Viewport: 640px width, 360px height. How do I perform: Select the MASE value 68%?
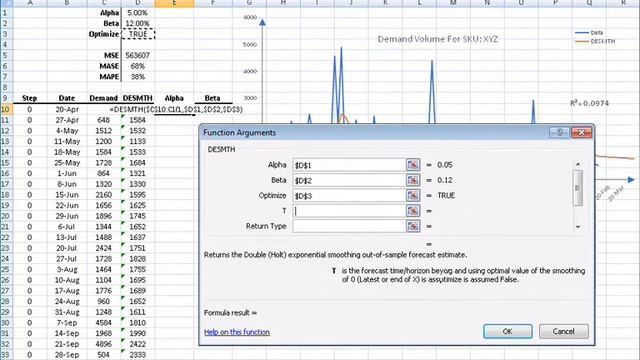coord(138,66)
